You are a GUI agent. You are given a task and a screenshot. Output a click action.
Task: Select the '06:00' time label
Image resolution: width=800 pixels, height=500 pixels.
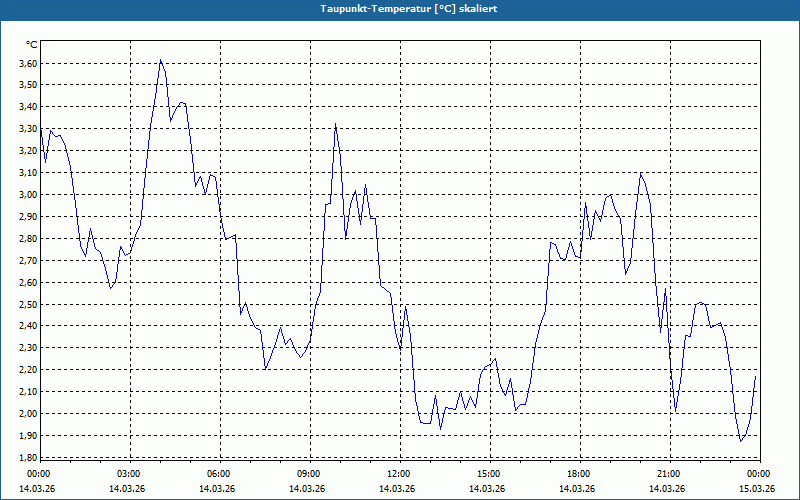pyautogui.click(x=218, y=474)
